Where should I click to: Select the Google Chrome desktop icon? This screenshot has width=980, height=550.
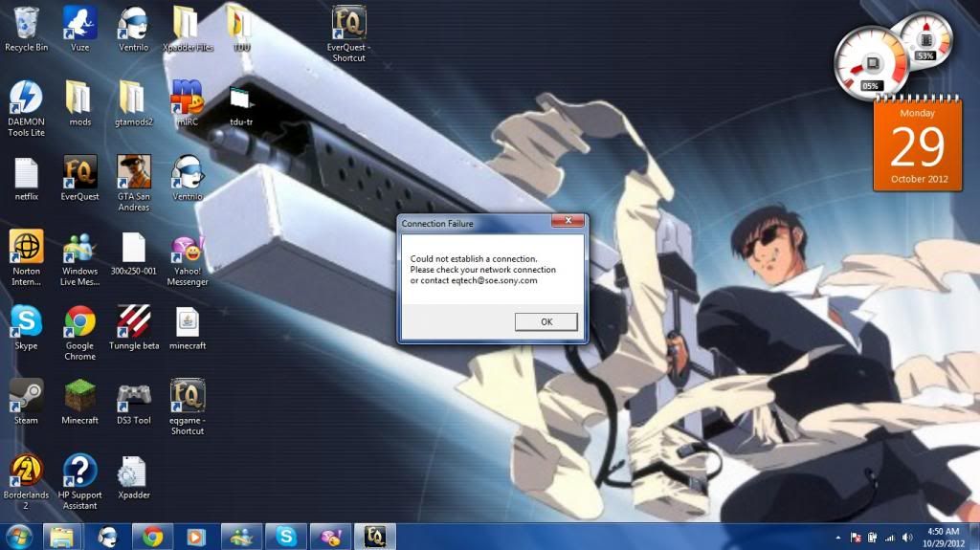(80, 333)
